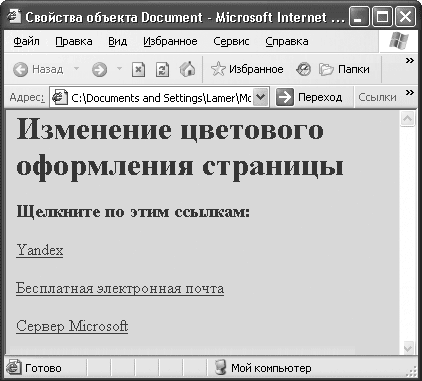
Task: Expand the Ссылки links bar chevron
Action: coord(410,92)
